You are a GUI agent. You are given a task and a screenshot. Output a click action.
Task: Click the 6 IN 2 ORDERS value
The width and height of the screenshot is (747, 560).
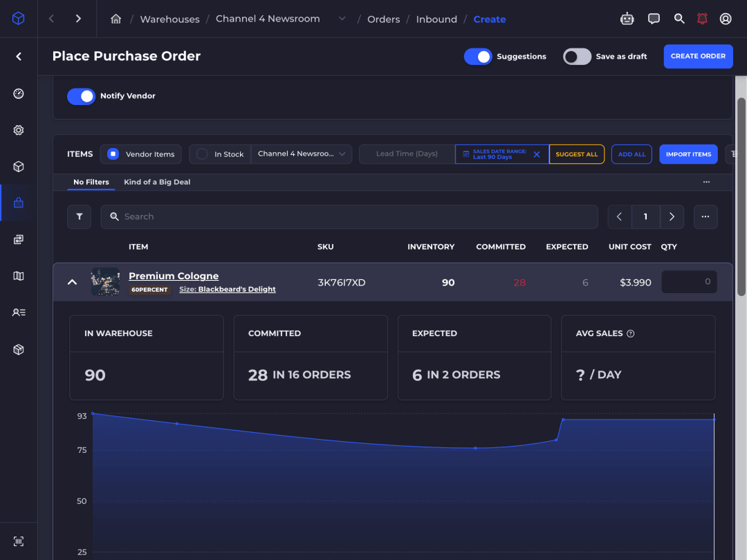click(x=456, y=375)
